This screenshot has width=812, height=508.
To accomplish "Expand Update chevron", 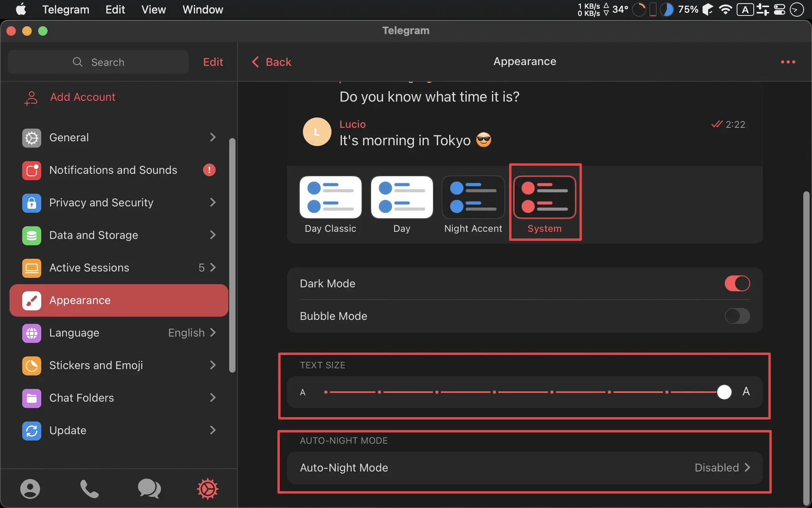I will coord(213,430).
